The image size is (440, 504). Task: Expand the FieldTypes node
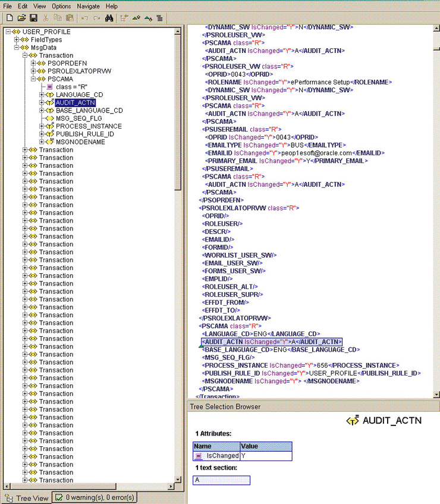coord(17,39)
